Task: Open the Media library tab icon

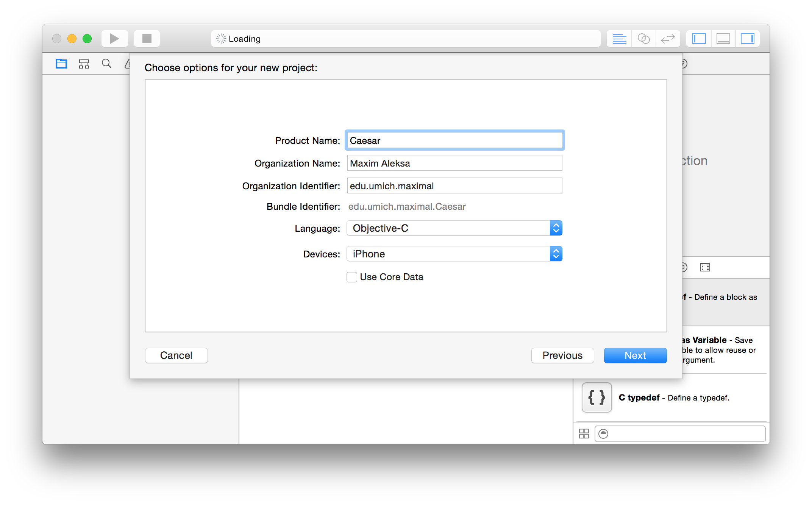Action: (x=705, y=268)
